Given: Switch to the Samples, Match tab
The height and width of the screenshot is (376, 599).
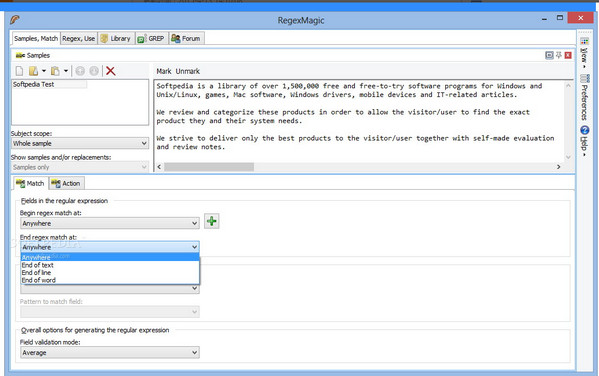Looking at the screenshot, I should point(36,38).
